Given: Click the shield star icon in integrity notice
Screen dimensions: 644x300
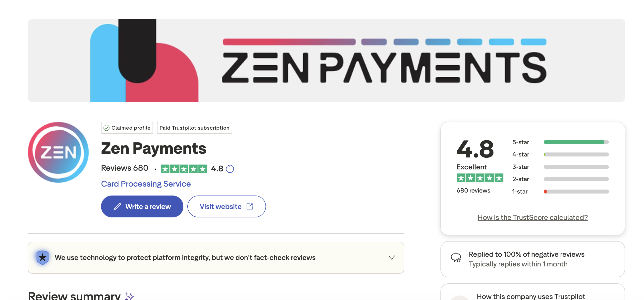Looking at the screenshot, I should click(x=43, y=257).
